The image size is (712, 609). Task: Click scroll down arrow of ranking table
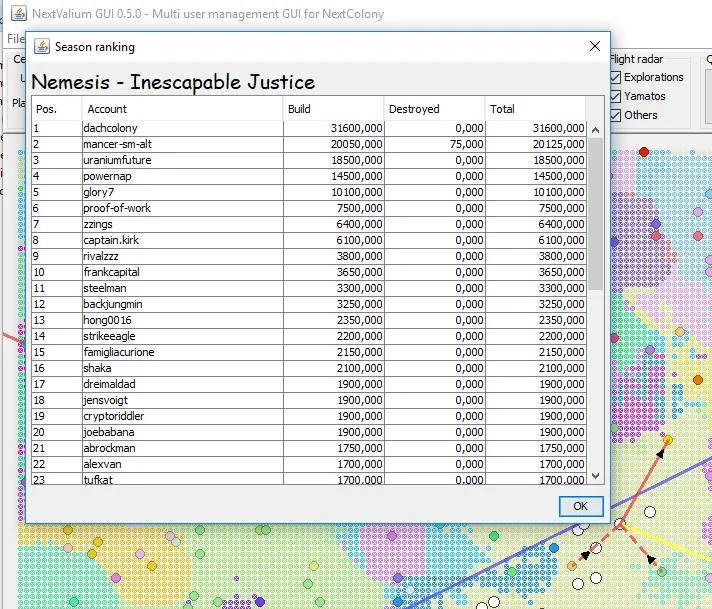coord(596,475)
